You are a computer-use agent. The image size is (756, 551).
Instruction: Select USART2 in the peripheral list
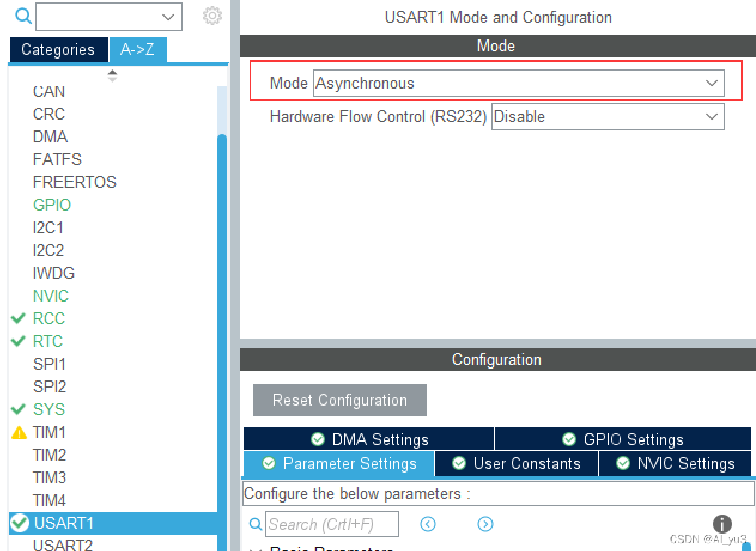63,544
